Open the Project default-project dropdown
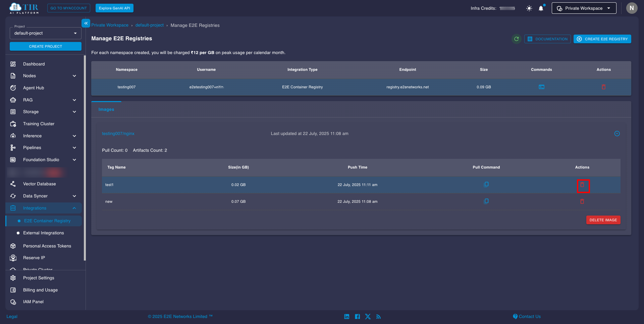The width and height of the screenshot is (644, 324). point(45,33)
